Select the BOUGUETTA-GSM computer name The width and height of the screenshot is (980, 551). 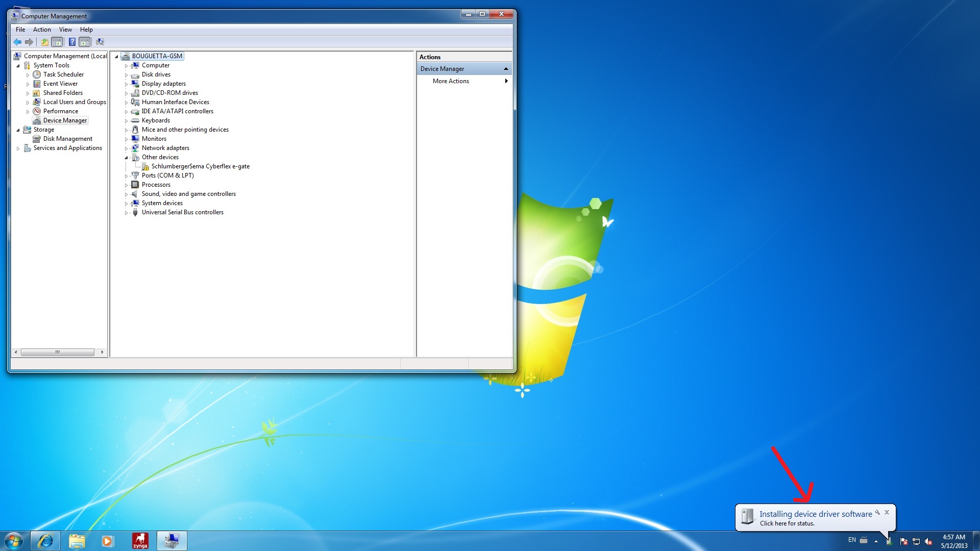click(157, 56)
